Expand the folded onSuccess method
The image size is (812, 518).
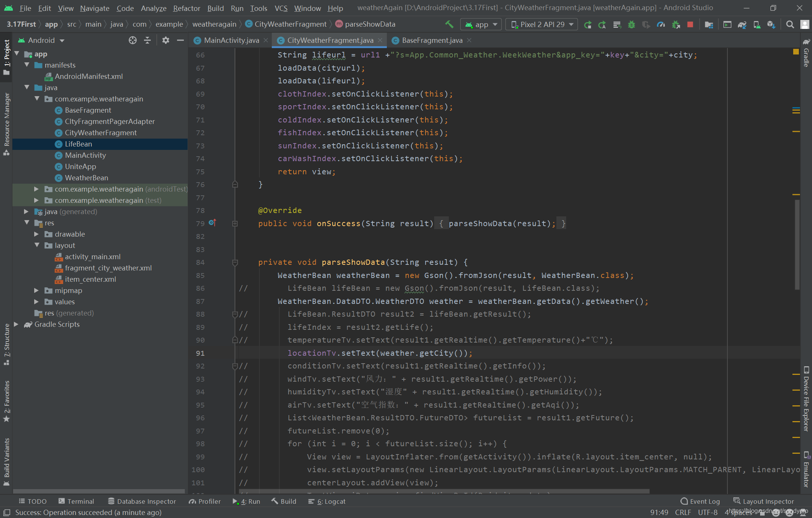235,224
